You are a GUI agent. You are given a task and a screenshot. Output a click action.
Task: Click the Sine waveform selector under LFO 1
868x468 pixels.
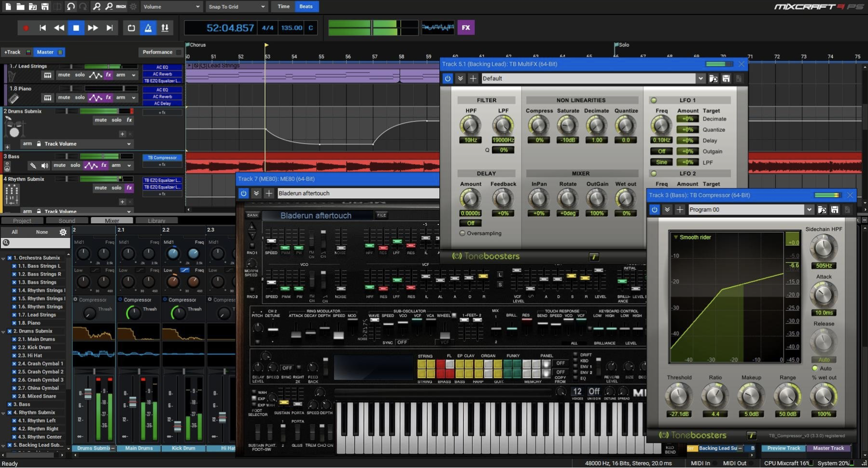click(x=661, y=162)
